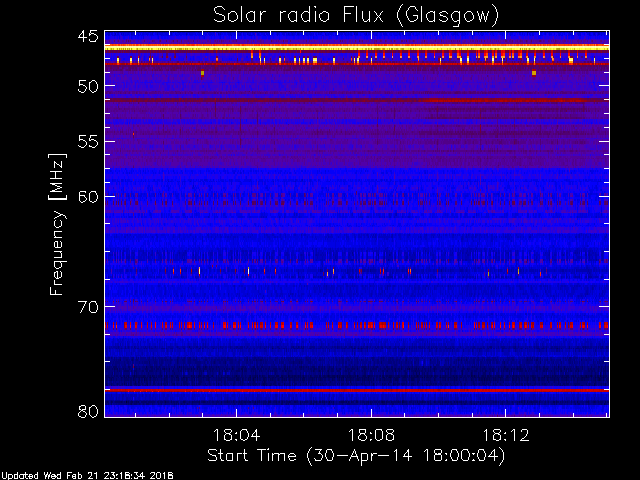
Task: Click the 18:04 time tick label
Action: tap(237, 435)
